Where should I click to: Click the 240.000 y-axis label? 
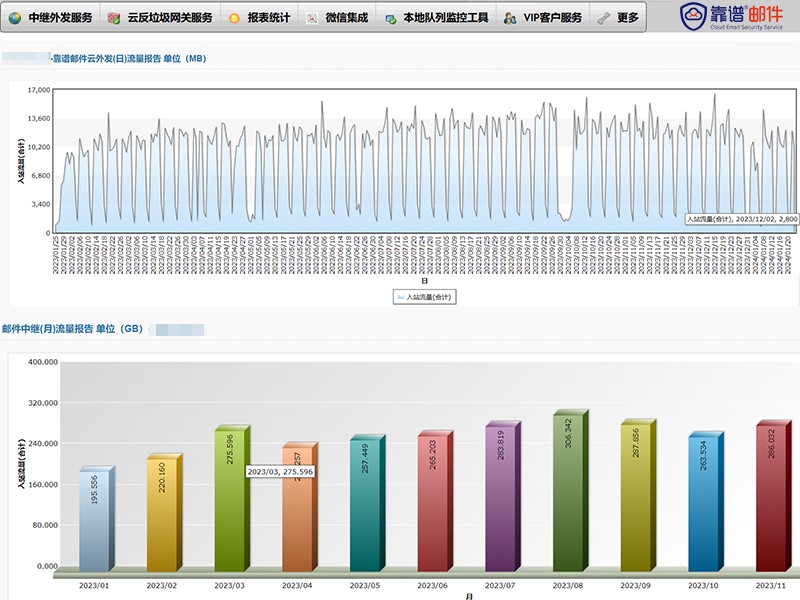(x=43, y=444)
